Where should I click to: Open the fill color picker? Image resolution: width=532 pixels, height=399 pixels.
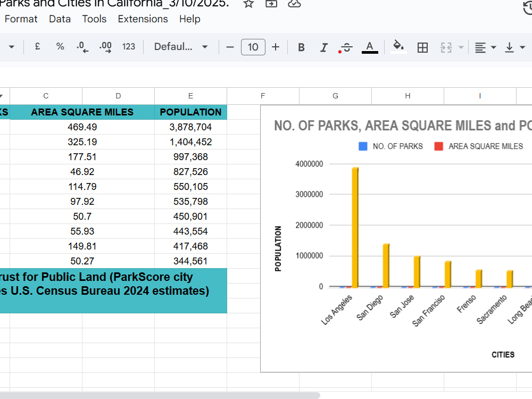[398, 47]
